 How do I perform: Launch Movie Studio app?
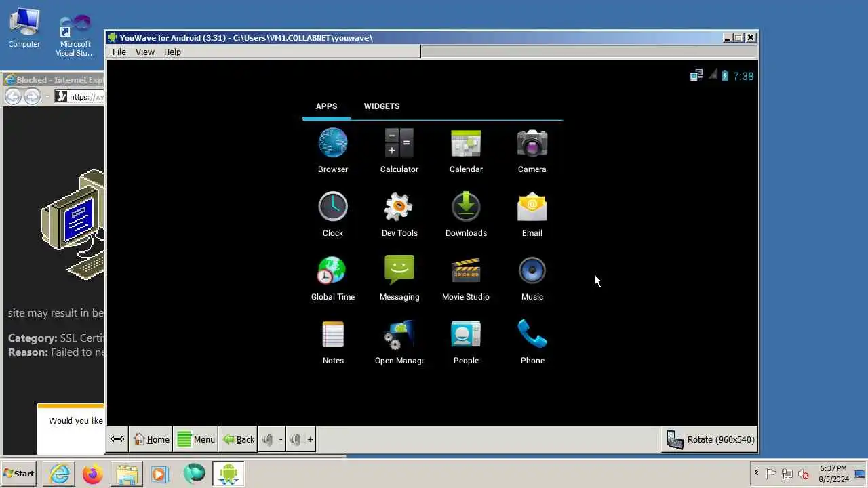[466, 278]
